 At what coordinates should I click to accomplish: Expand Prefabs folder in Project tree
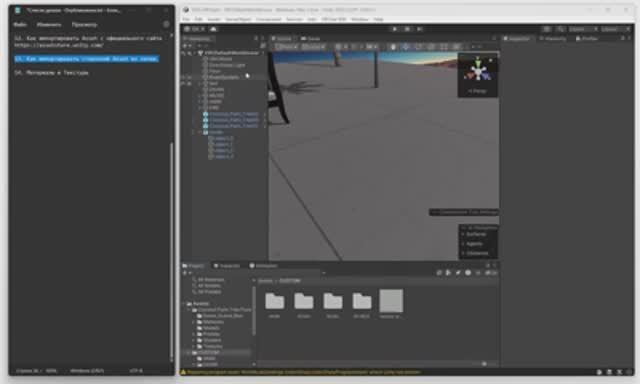point(194,334)
